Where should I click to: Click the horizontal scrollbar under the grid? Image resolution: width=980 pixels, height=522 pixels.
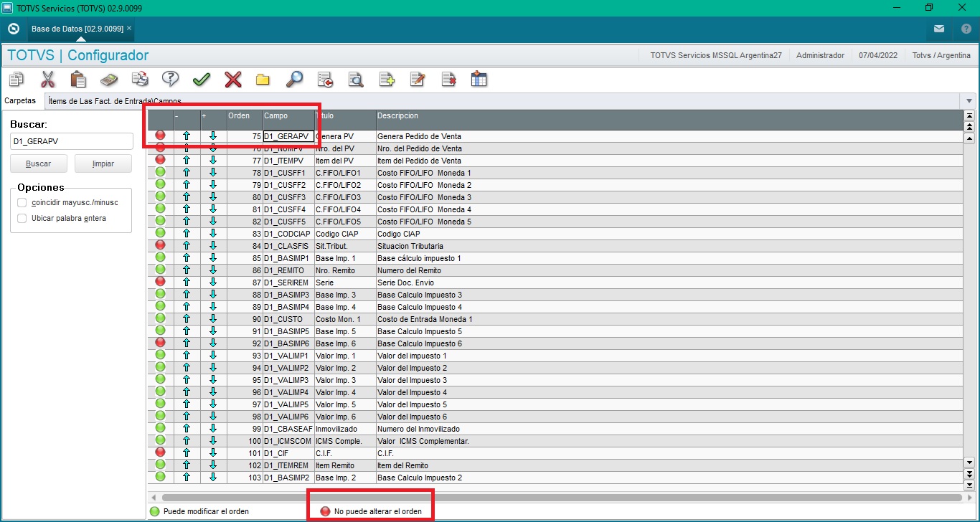pos(561,497)
